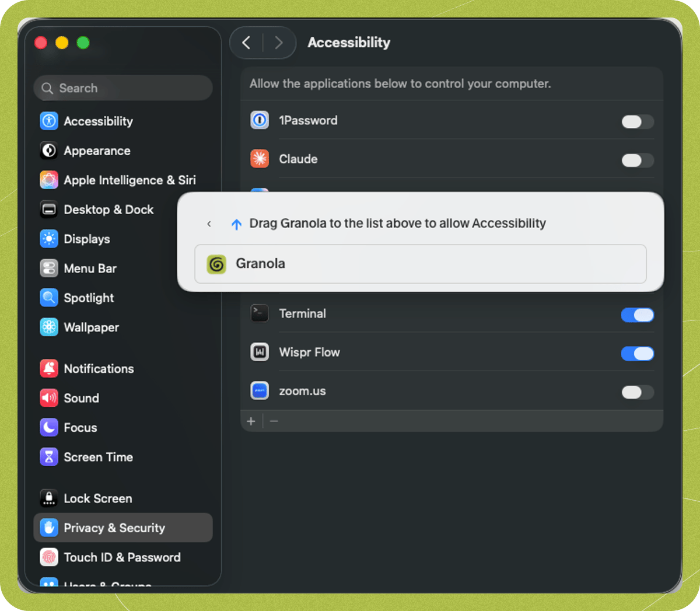The width and height of the screenshot is (700, 611).
Task: Click the Apple Intelligence & Siri icon
Action: tap(49, 180)
